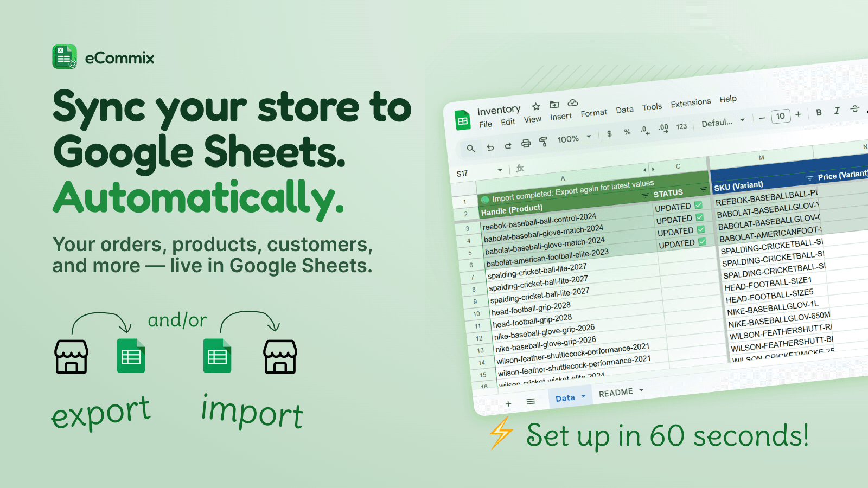Click the Inventory document title

[x=499, y=110]
